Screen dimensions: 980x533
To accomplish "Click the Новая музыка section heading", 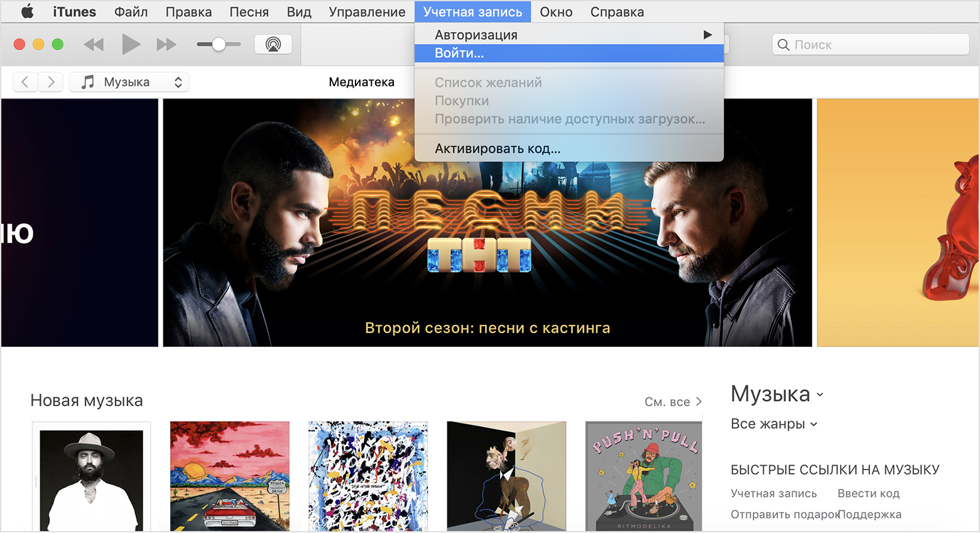I will coord(87,400).
